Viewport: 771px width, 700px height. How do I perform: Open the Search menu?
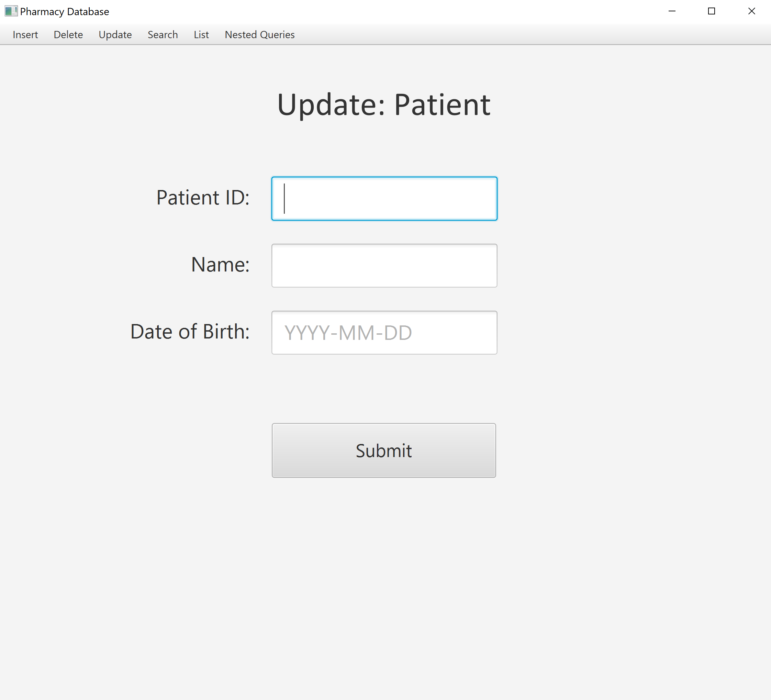point(163,34)
